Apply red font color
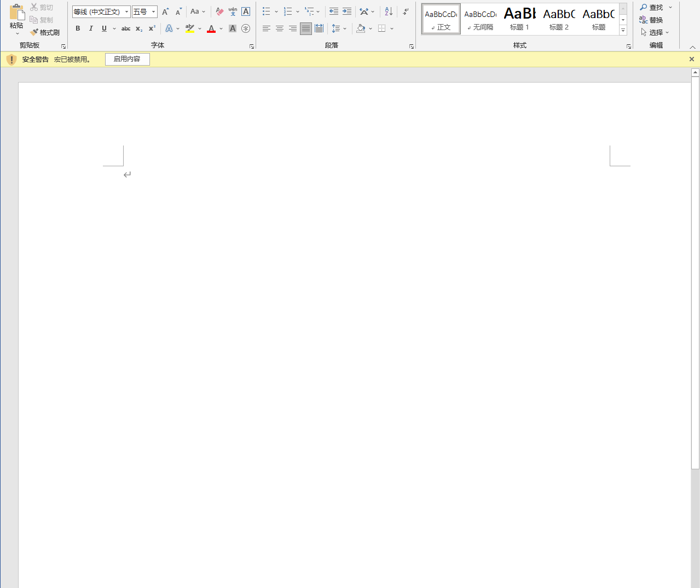Screen dimensions: 700x588 (x=211, y=28)
